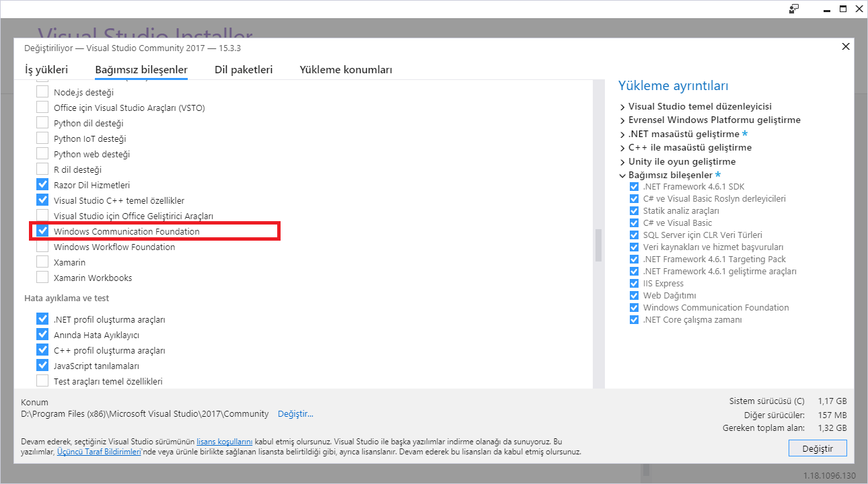The image size is (868, 484).
Task: Select the Bağımsız bileşenler tab
Action: point(141,70)
